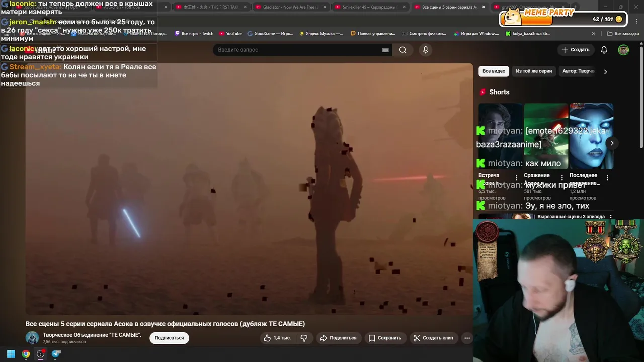This screenshot has width=644, height=362.
Task: Expand hidden bookmarks chevron
Action: (594, 34)
